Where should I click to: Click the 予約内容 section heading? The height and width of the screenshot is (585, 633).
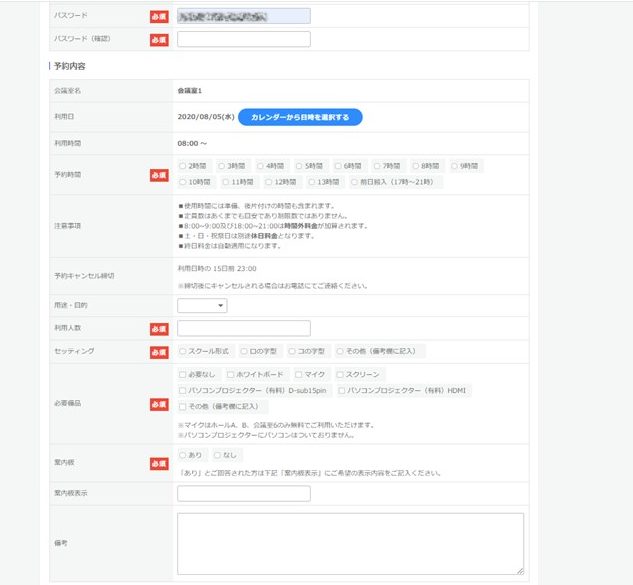[69, 66]
